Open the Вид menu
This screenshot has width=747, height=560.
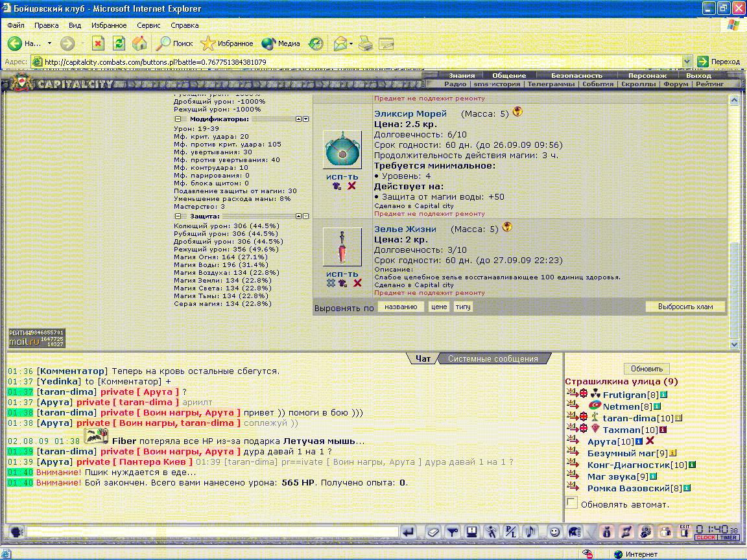click(75, 25)
